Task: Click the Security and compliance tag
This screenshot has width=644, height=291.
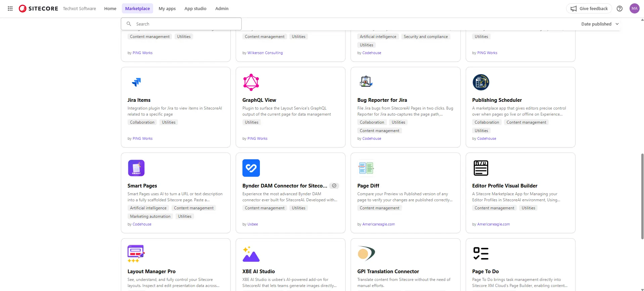Action: pyautogui.click(x=425, y=37)
